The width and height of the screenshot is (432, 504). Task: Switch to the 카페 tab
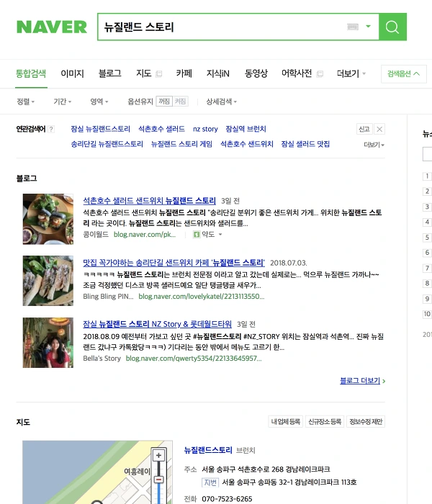point(184,73)
